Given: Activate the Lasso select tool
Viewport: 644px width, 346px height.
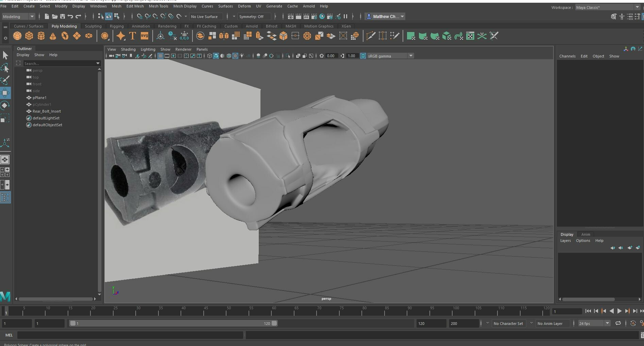Looking at the screenshot, I should pyautogui.click(x=5, y=68).
